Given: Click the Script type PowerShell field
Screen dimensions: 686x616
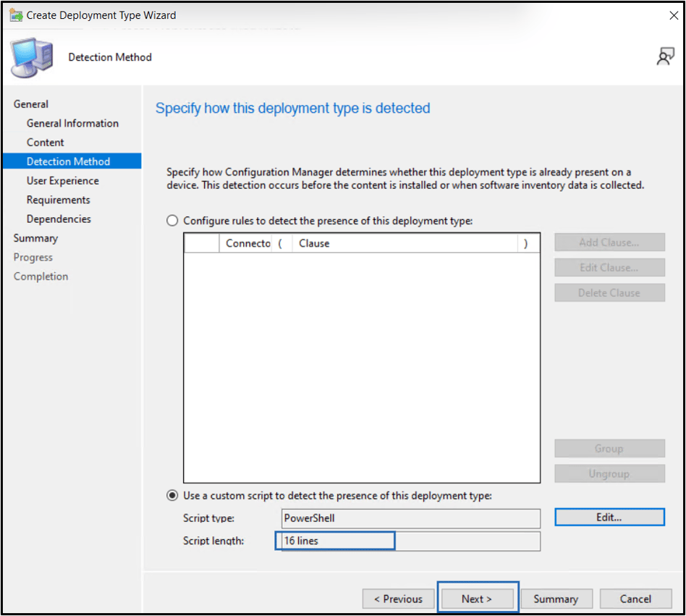Looking at the screenshot, I should [411, 518].
